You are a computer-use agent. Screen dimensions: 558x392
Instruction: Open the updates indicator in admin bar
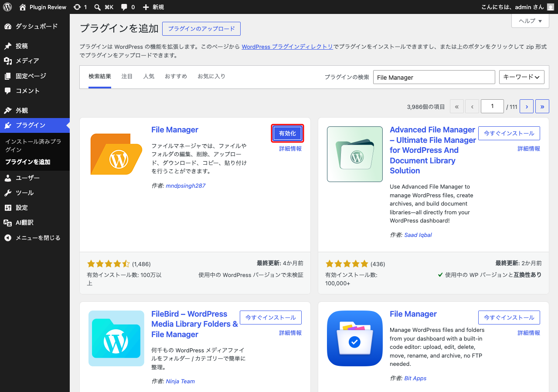[x=80, y=7]
